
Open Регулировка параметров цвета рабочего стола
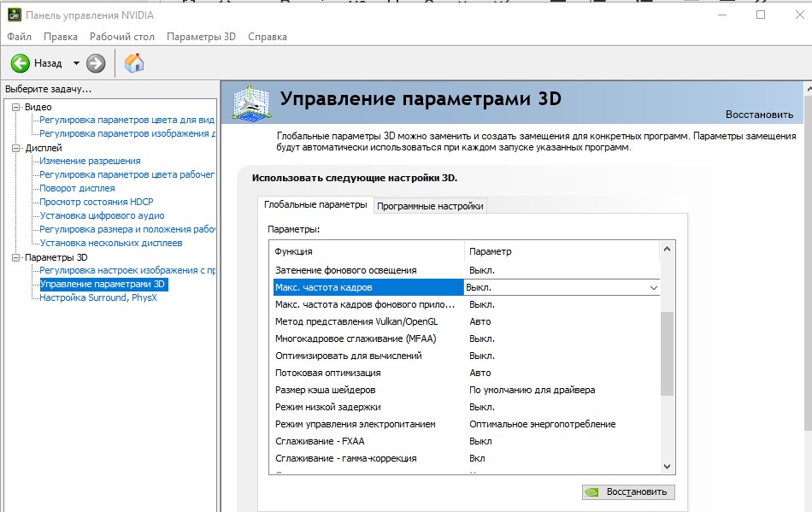[127, 174]
